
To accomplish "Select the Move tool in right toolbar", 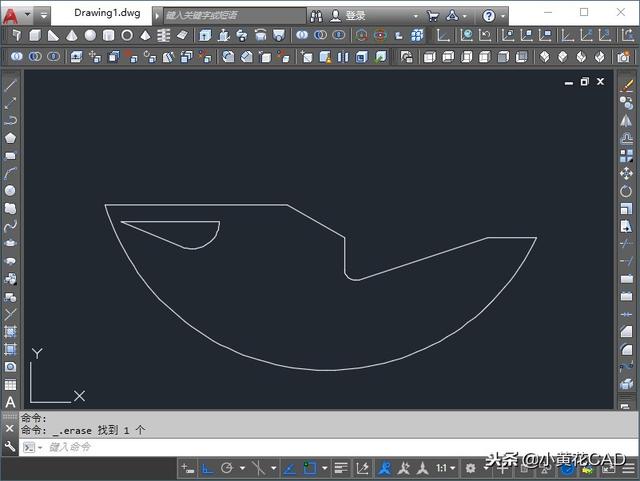I will [x=627, y=173].
